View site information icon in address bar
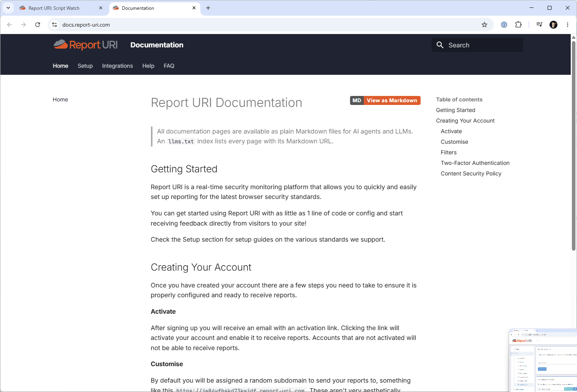577x392 pixels. (54, 25)
